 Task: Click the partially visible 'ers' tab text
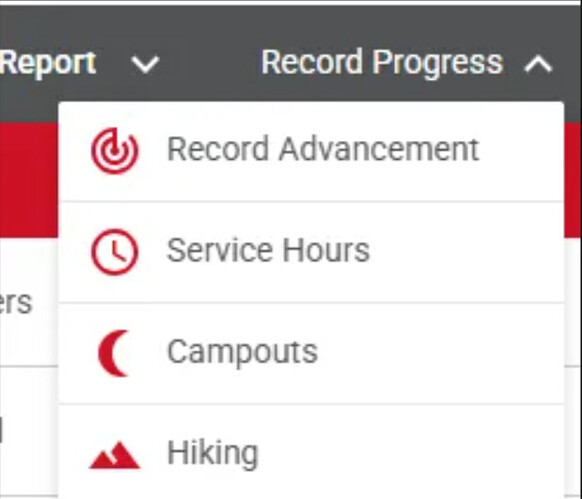click(x=16, y=303)
